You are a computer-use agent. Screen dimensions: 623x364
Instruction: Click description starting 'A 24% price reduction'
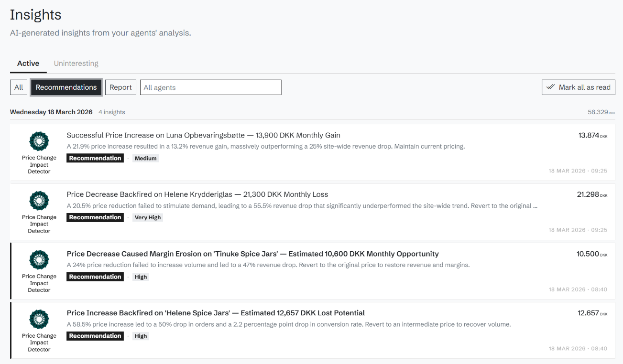[268, 265]
